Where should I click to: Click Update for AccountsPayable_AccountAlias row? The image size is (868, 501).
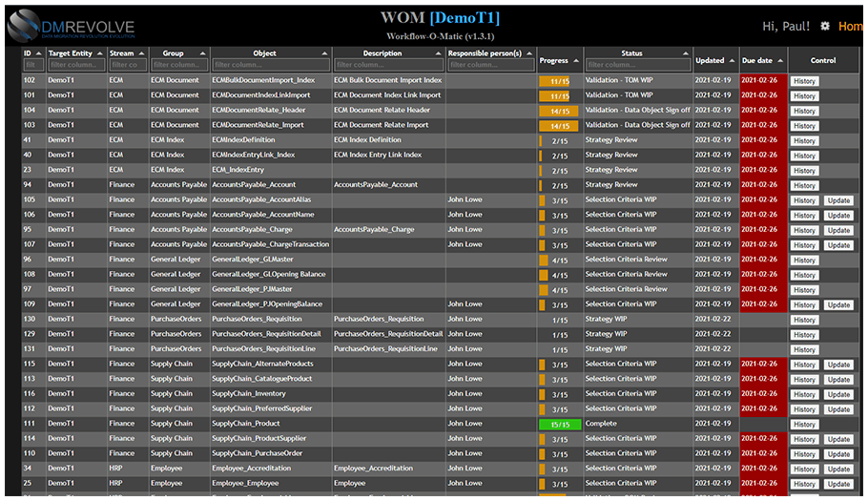point(838,200)
